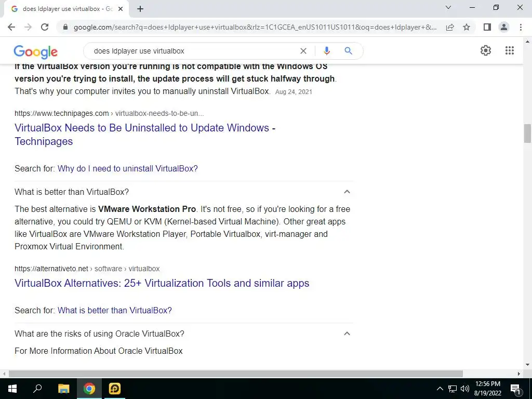Screen dimensions: 532x399
Task: Click the page scroll-down arrow
Action: pyautogui.click(x=527, y=365)
